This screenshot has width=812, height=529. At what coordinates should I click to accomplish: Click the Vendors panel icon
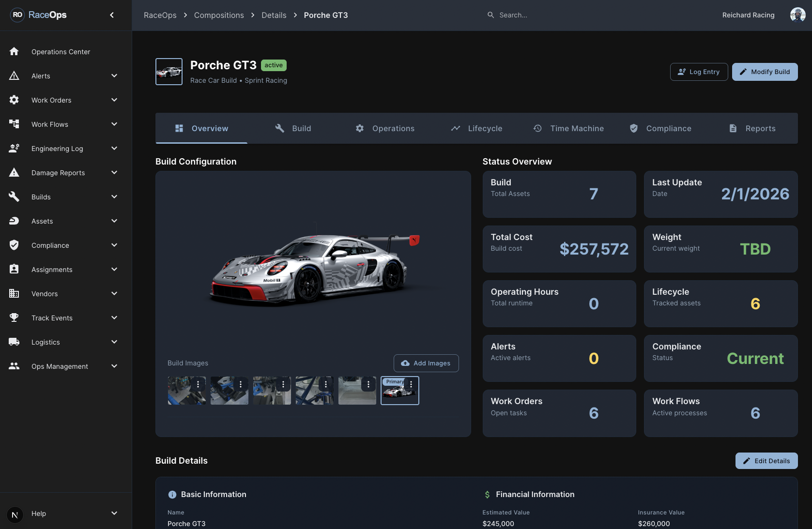pos(14,293)
